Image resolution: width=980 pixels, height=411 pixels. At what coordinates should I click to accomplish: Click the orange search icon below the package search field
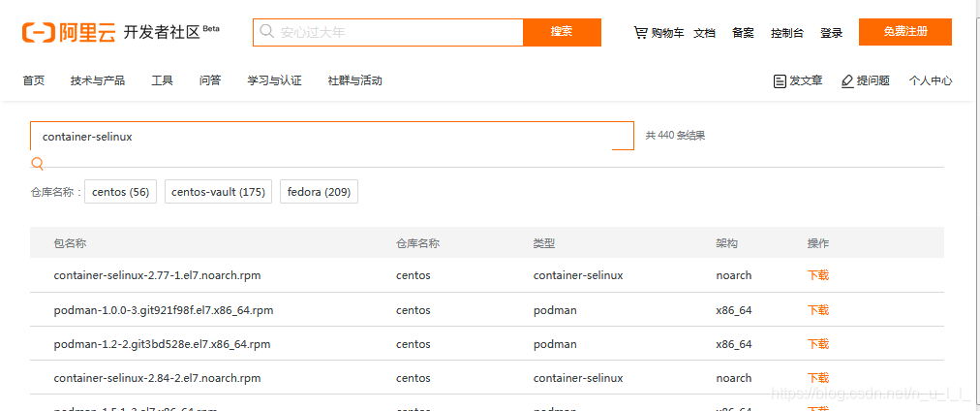pos(38,164)
